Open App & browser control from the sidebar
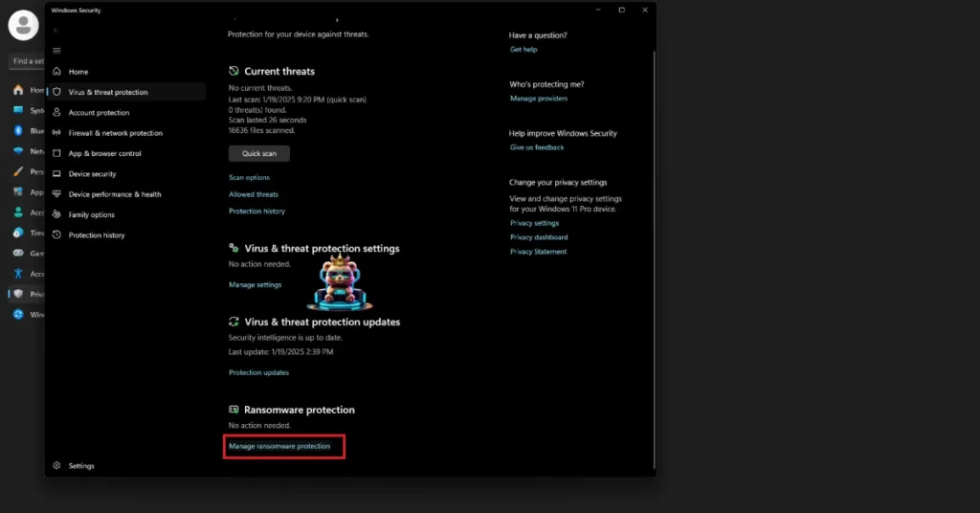Viewport: 980px width, 513px height. pyautogui.click(x=126, y=153)
